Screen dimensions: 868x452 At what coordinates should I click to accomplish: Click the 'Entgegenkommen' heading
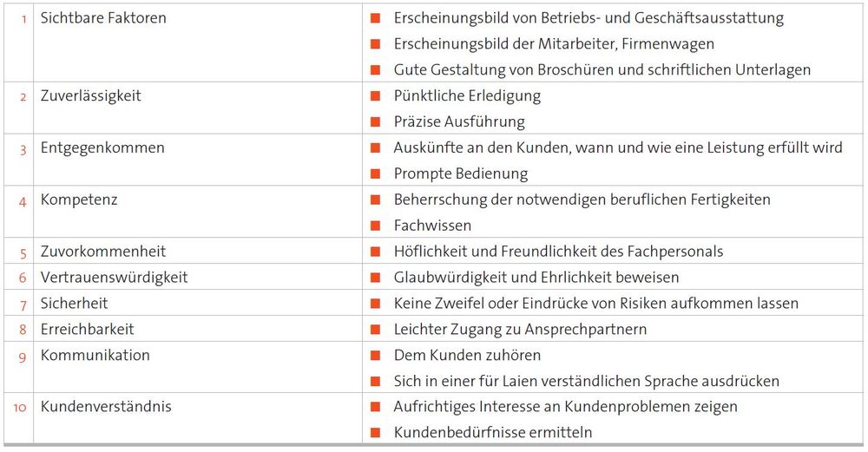coord(102,148)
